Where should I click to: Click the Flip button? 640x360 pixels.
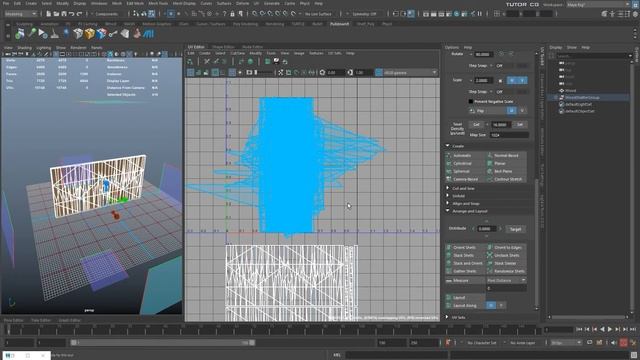(487, 111)
